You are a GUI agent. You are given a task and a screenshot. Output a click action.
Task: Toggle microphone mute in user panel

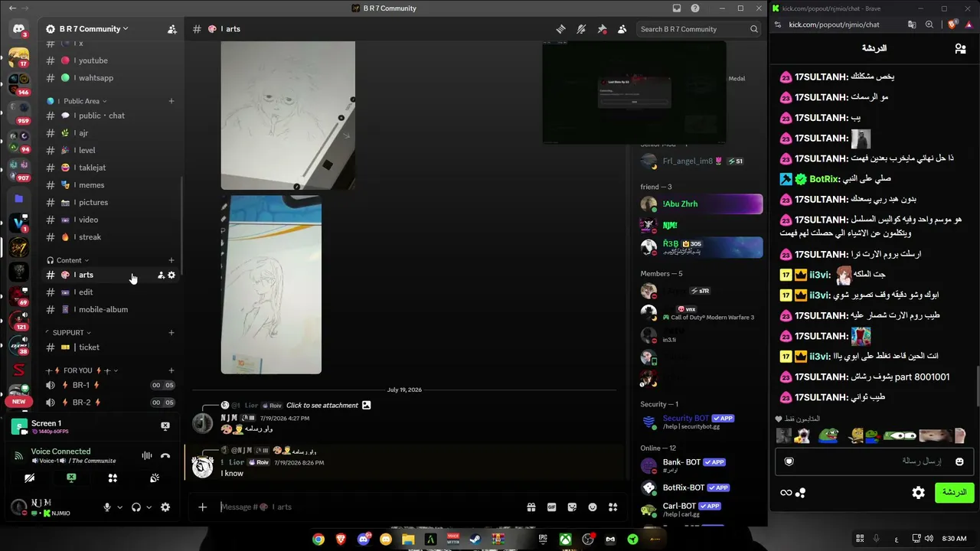(107, 507)
